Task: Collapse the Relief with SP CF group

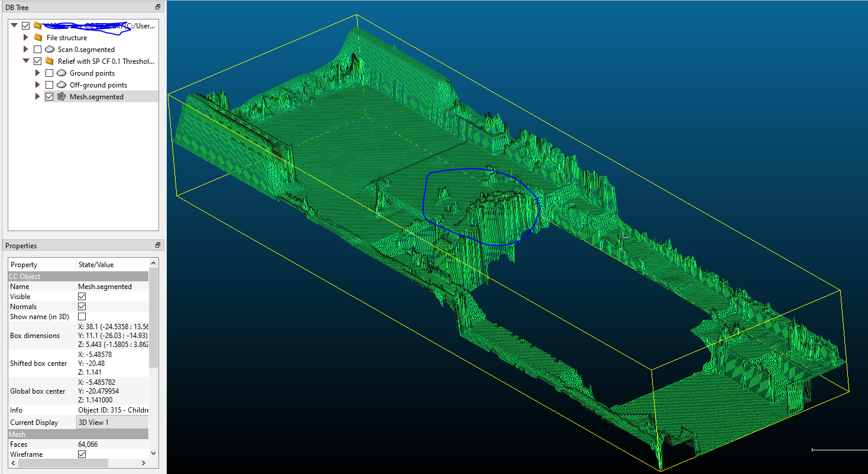Action: pos(26,61)
